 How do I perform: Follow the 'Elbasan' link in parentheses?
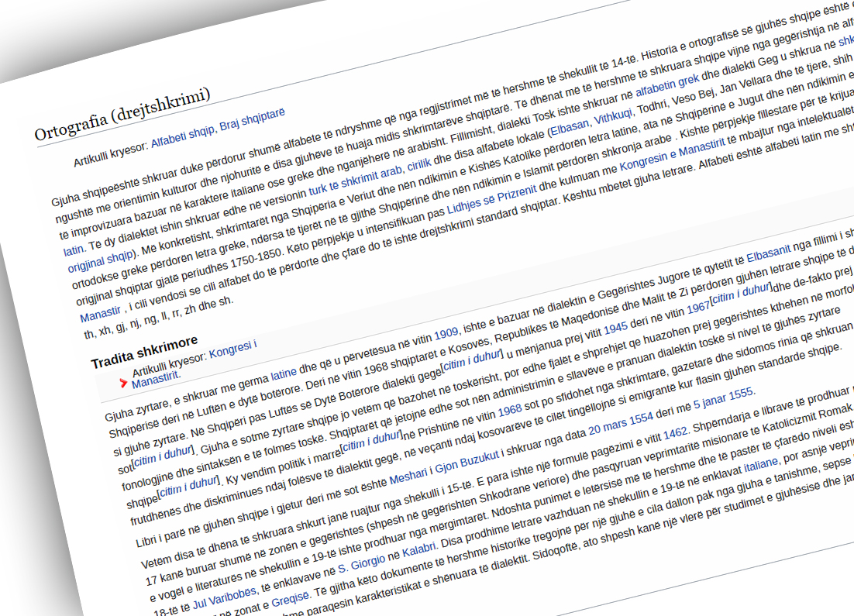coord(570,128)
